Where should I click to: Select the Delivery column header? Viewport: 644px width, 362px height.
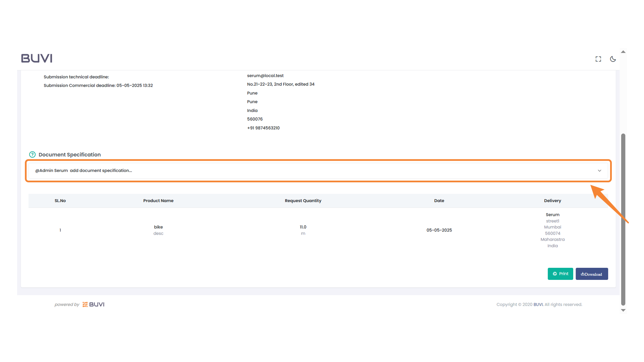[x=552, y=200]
